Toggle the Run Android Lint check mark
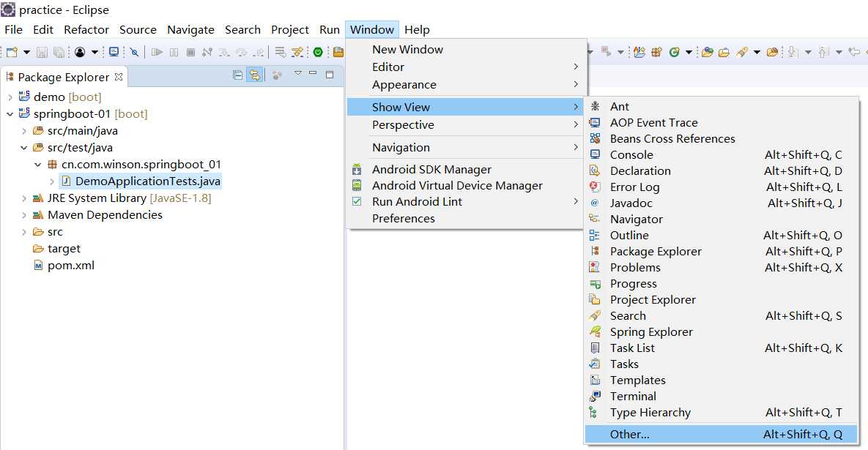Screen dimensions: 868x450 point(357,202)
